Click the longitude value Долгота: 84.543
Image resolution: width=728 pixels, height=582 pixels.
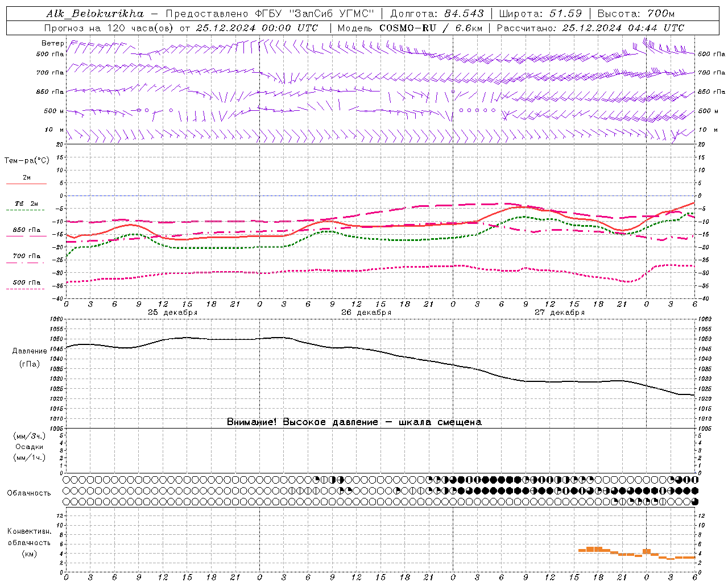coord(437,13)
